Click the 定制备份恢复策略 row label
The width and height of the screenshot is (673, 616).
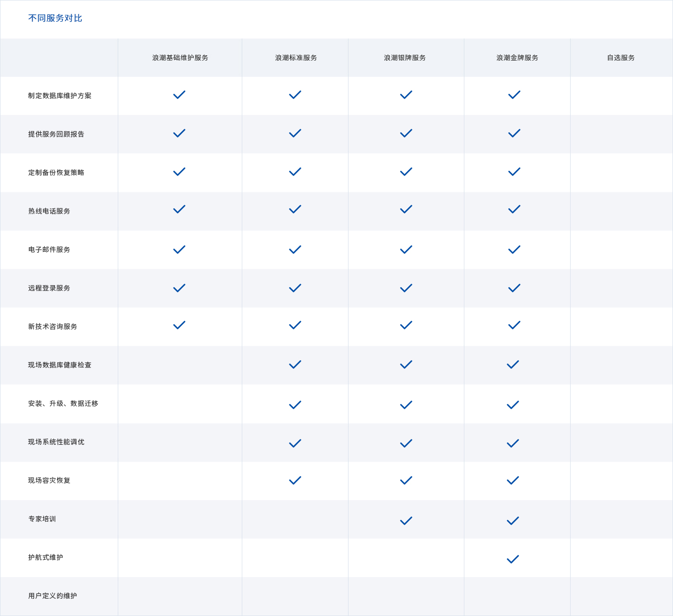coord(56,173)
